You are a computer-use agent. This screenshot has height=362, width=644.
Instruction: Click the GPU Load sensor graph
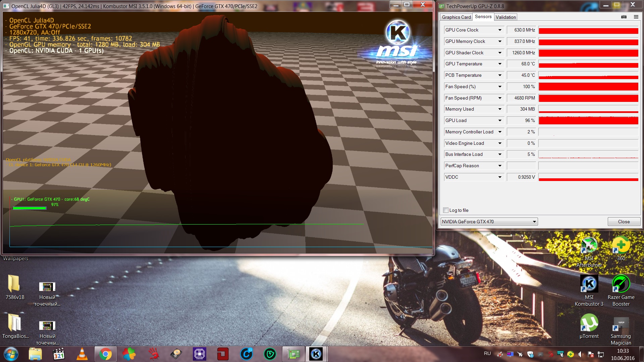coord(588,121)
